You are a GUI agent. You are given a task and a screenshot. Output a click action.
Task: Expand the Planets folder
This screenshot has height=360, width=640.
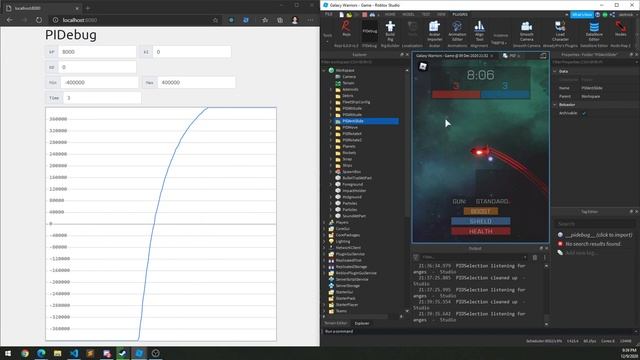331,147
